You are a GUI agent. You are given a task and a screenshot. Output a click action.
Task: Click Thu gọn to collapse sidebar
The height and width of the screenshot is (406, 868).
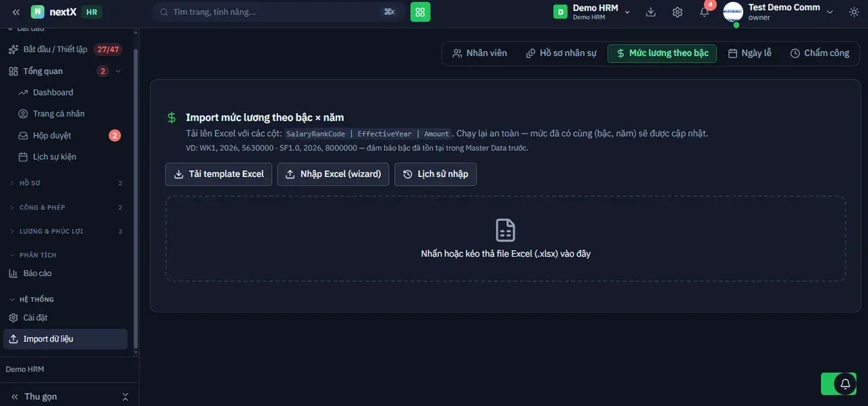tap(41, 397)
